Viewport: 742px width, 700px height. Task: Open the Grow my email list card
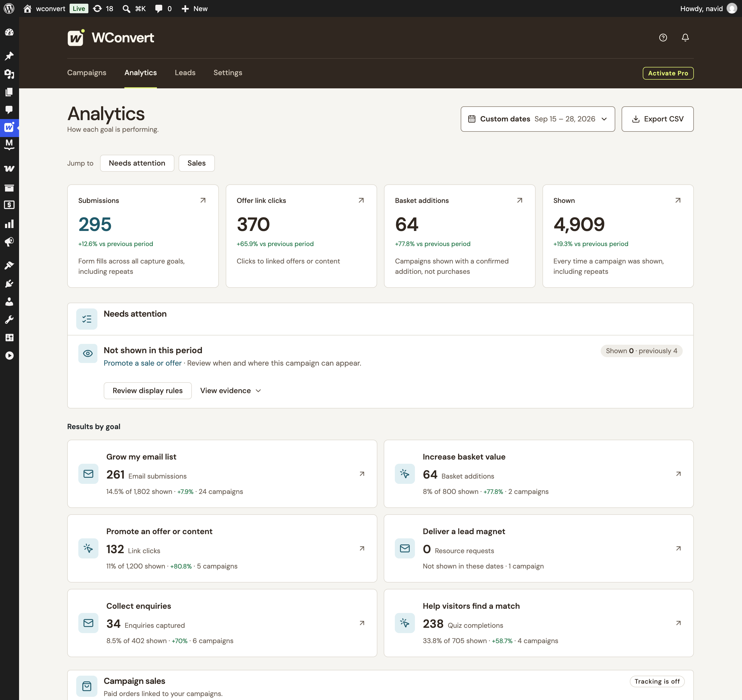(x=222, y=474)
